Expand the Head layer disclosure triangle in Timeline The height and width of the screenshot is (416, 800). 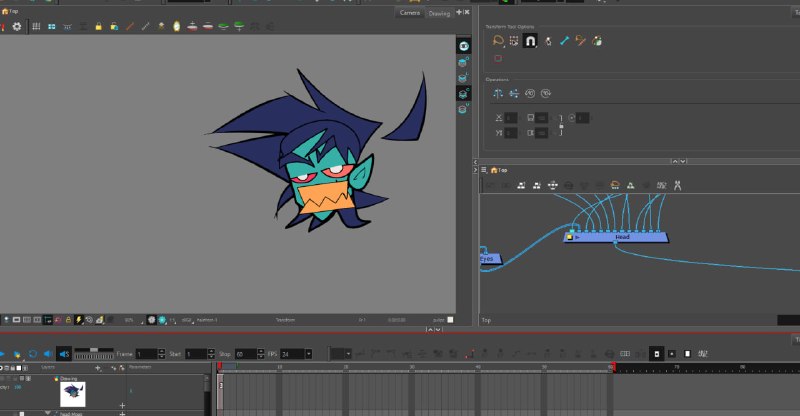tap(48, 413)
